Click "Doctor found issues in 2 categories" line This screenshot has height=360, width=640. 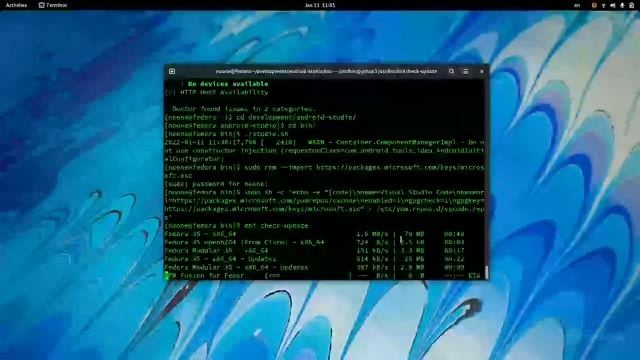244,109
